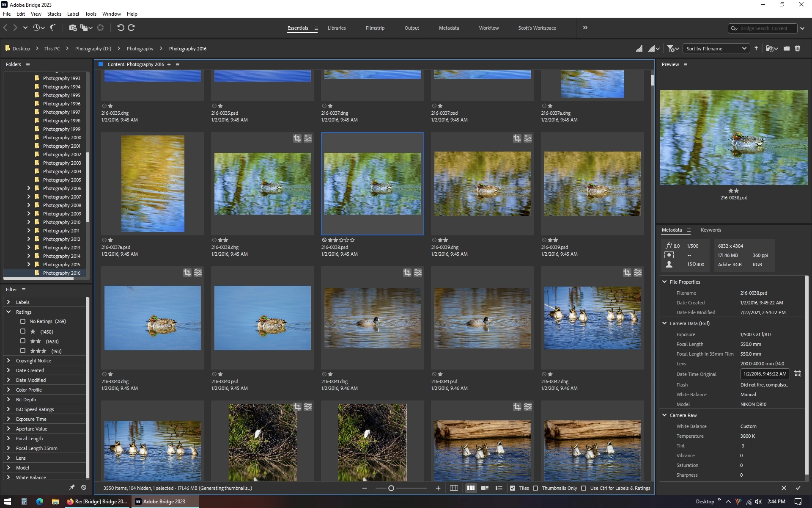Image resolution: width=812 pixels, height=508 pixels.
Task: Open the Sort by Filename dropdown
Action: pyautogui.click(x=716, y=49)
